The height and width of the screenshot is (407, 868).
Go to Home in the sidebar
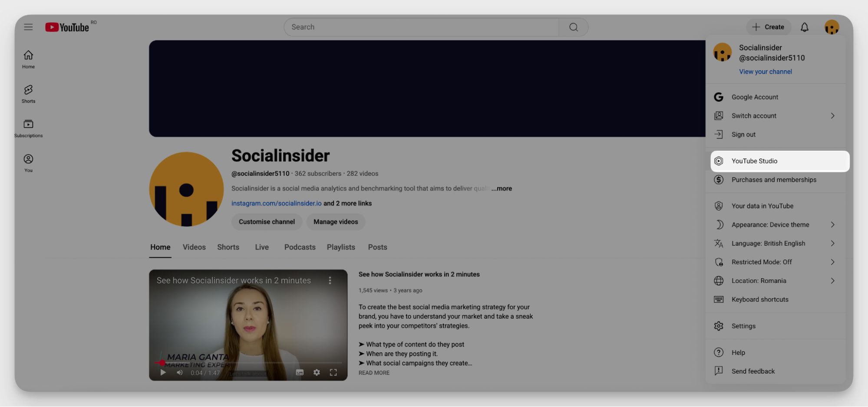tap(28, 59)
